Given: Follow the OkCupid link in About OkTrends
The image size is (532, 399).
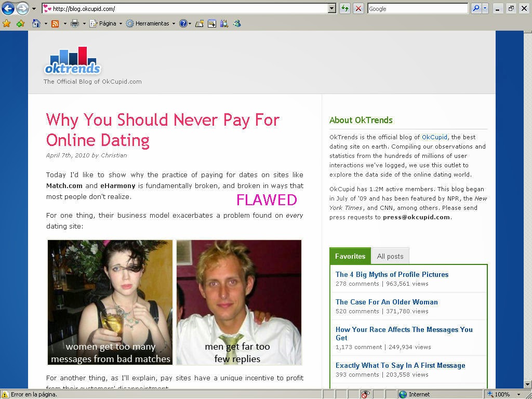Looking at the screenshot, I should (434, 137).
